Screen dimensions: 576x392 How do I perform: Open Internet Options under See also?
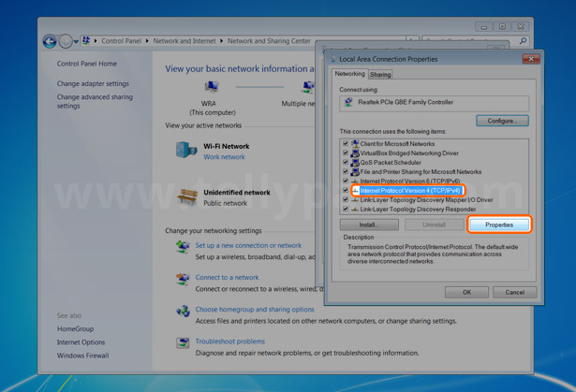pyautogui.click(x=81, y=342)
